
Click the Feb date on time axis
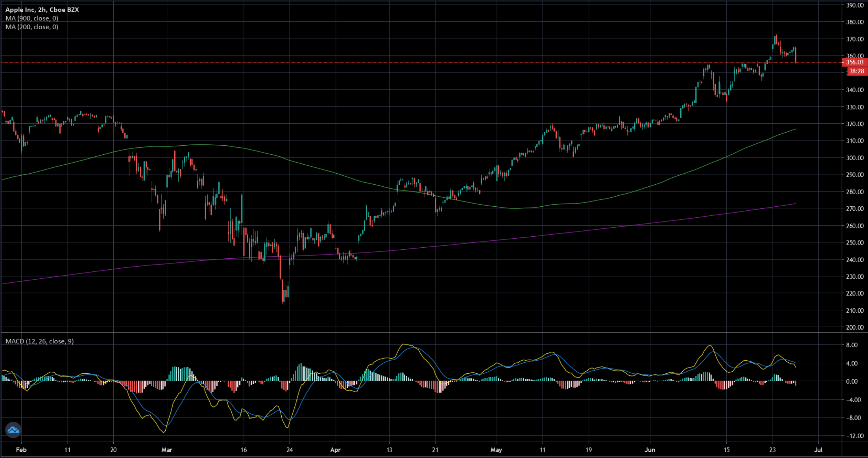coord(21,450)
